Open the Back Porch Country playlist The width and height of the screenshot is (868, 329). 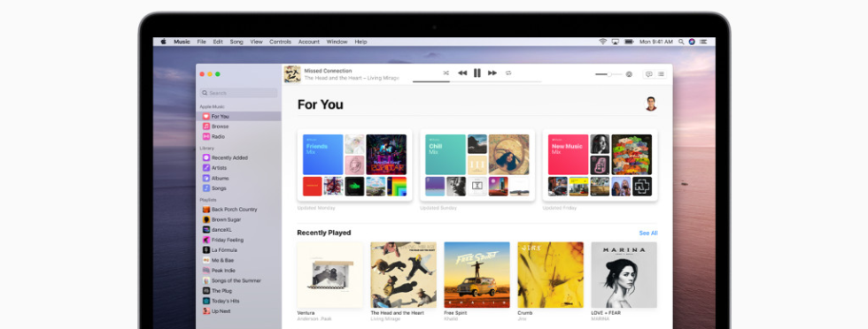tap(239, 210)
